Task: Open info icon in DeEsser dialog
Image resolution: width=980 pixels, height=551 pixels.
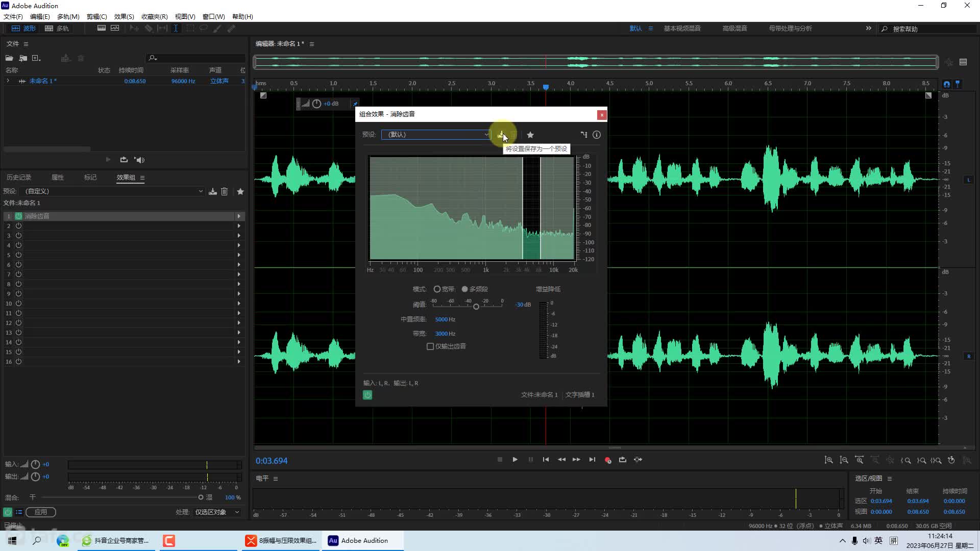Action: [597, 135]
